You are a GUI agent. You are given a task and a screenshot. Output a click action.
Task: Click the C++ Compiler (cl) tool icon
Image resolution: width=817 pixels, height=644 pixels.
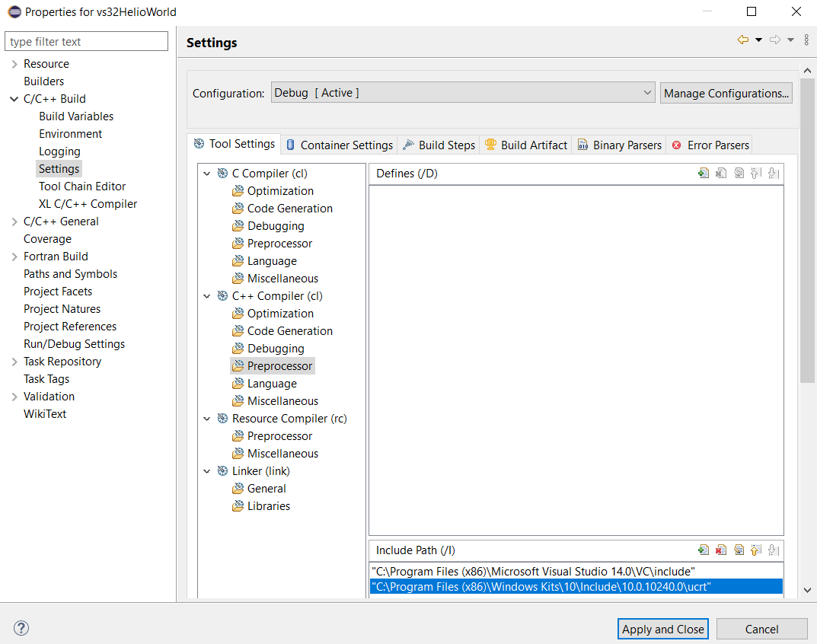[222, 295]
